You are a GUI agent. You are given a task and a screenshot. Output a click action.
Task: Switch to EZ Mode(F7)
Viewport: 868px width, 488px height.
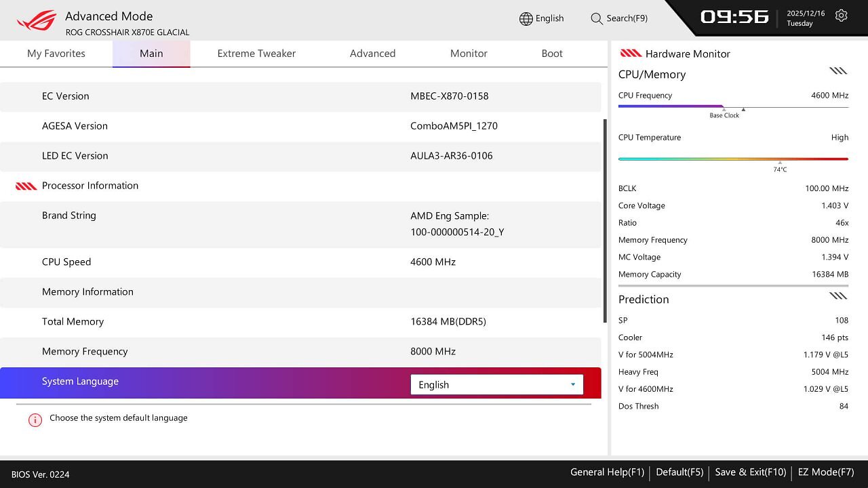coord(826,472)
